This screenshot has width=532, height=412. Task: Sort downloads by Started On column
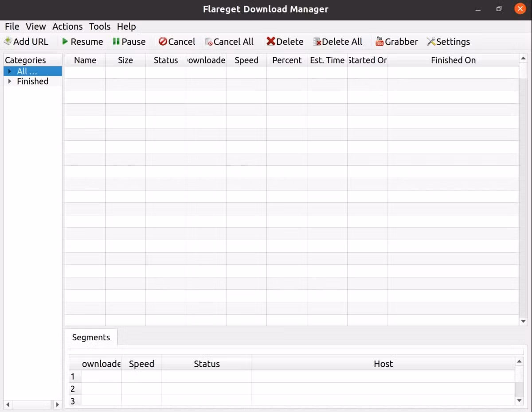pyautogui.click(x=368, y=60)
